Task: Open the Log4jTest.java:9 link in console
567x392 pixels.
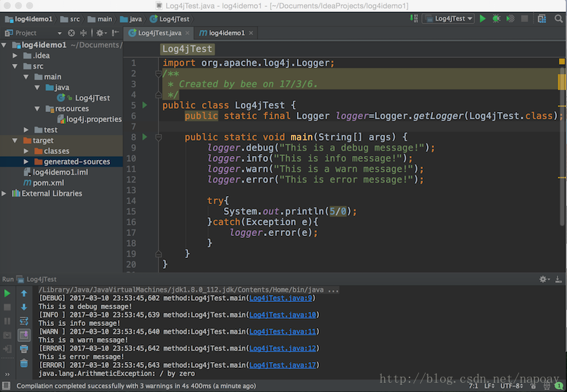Action: click(281, 298)
